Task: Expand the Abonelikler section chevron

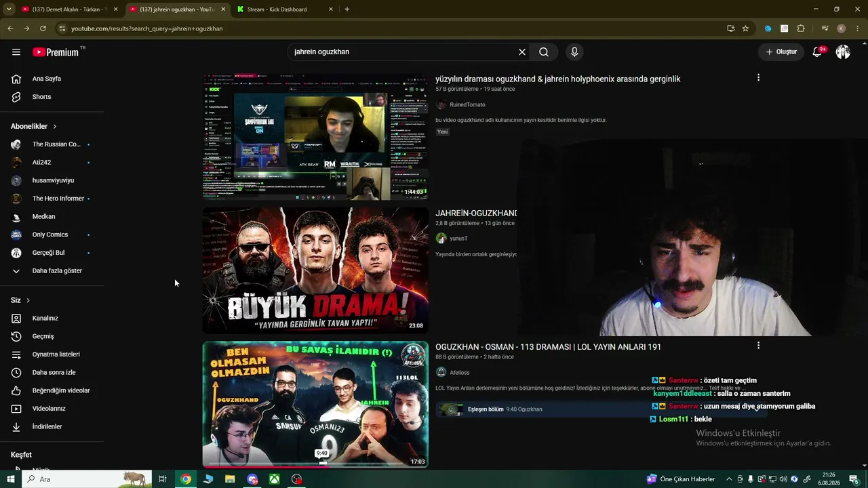Action: [55, 127]
